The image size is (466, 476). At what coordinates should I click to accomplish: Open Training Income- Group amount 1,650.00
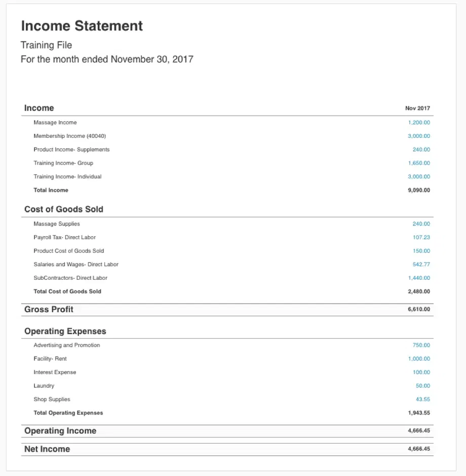click(x=419, y=163)
